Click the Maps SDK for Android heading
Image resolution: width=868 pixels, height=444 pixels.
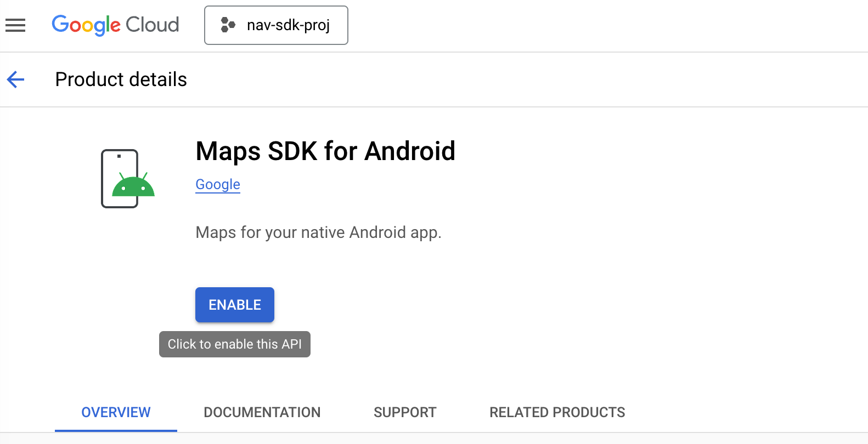click(x=325, y=151)
